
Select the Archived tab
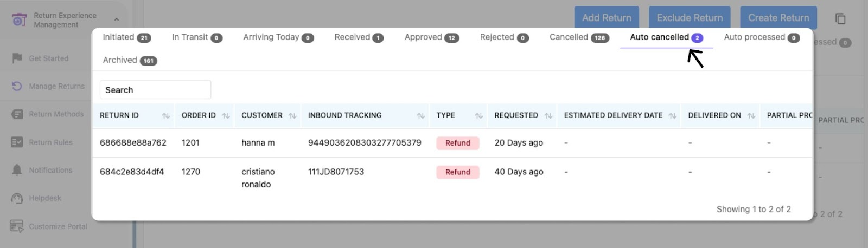coord(130,60)
